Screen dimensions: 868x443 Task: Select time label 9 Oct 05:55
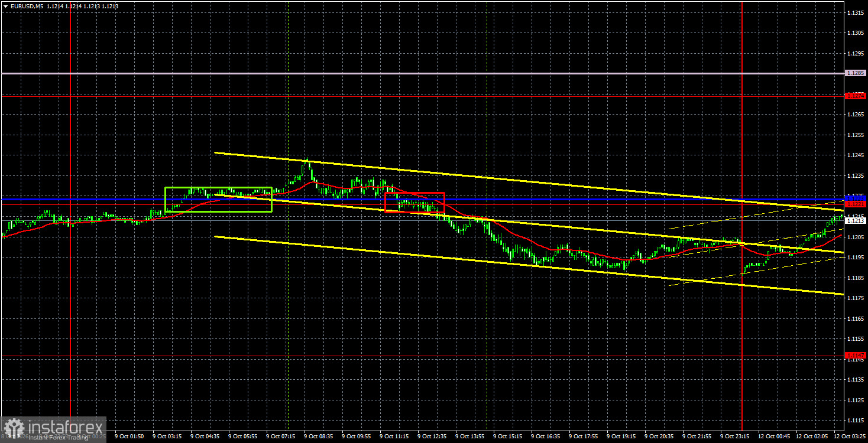tap(243, 437)
